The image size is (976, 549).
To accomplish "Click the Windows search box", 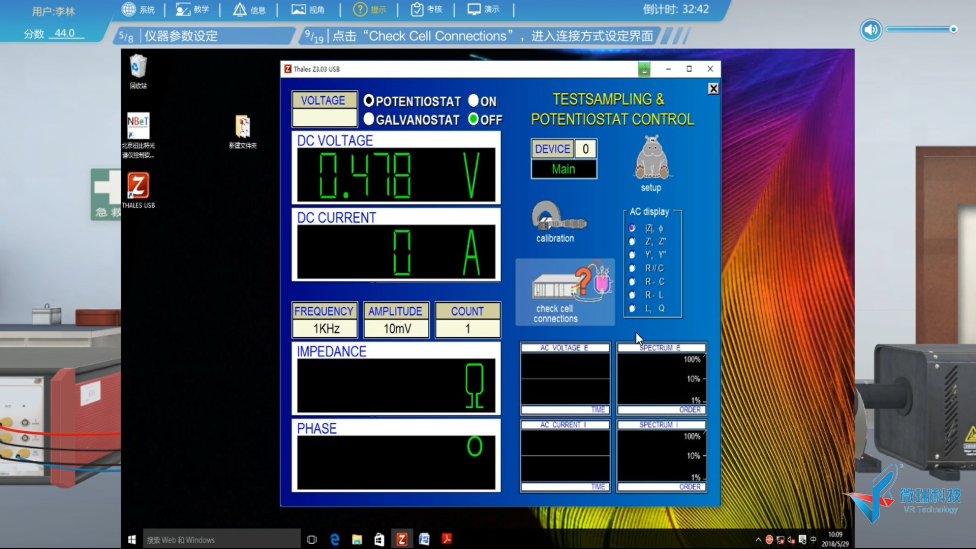I will 222,540.
